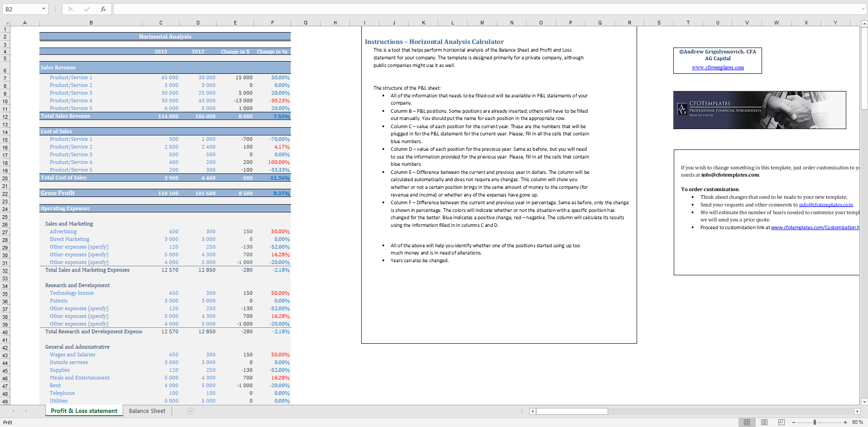The image size is (868, 427).
Task: Click the Cancel X icon in formula bar
Action: [x=71, y=9]
